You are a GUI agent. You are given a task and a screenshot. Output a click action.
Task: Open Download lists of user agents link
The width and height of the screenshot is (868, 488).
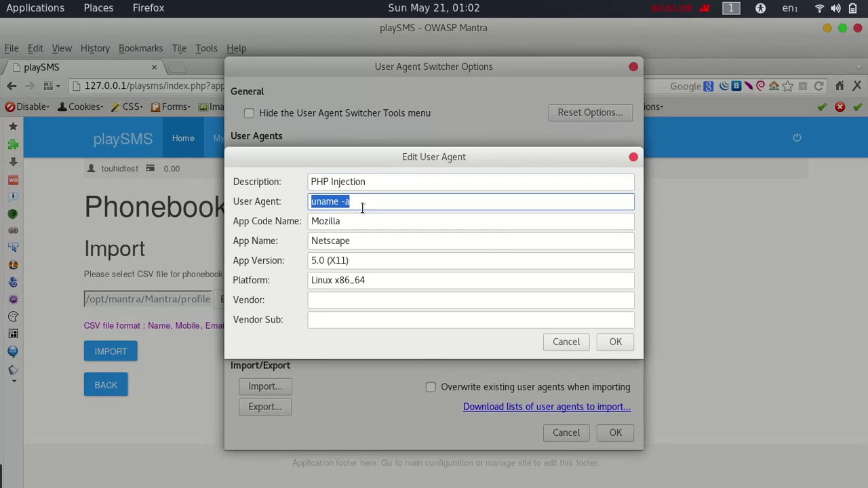tap(547, 407)
